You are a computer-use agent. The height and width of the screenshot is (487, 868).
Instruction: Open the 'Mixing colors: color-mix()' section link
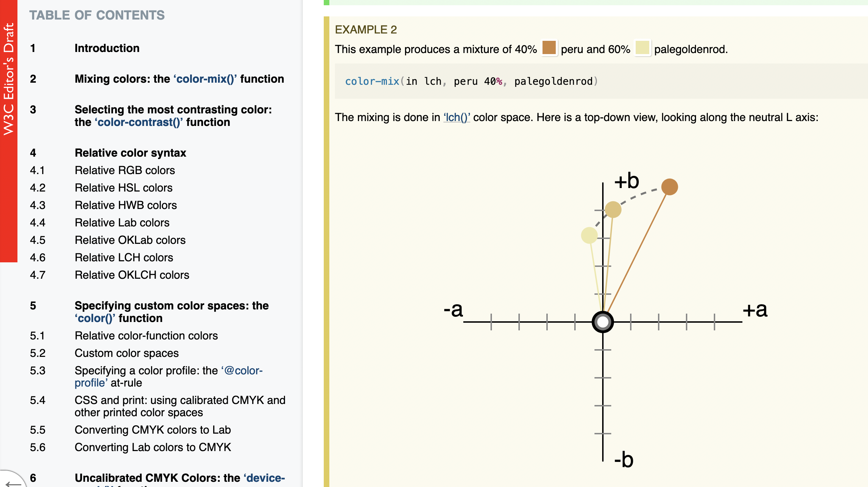pos(179,79)
